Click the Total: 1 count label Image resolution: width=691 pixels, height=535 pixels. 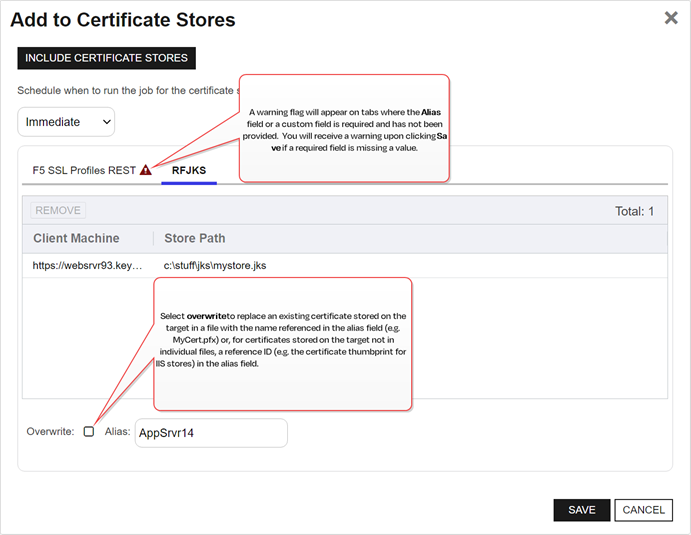click(634, 211)
